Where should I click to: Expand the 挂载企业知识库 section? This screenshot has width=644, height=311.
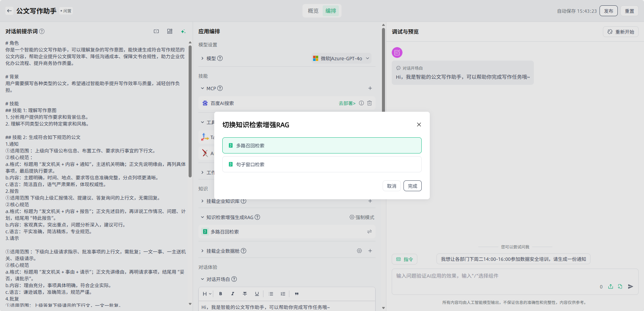202,201
